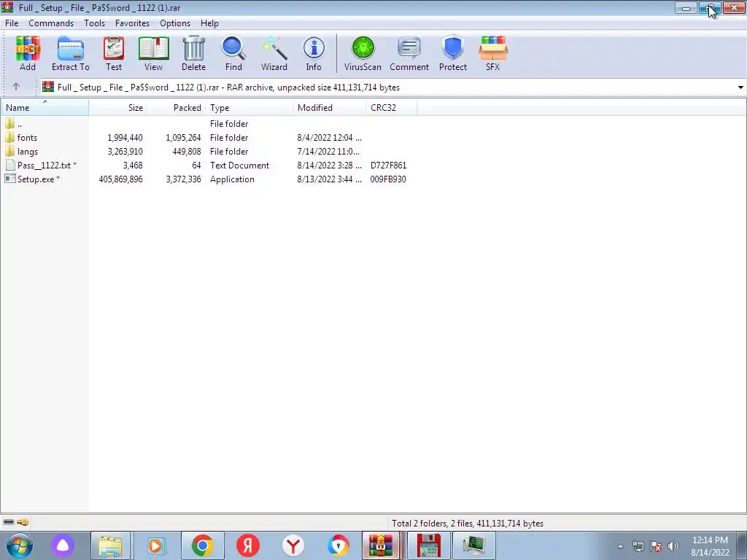Select the Pass__1122.txt file icon

coord(9,166)
